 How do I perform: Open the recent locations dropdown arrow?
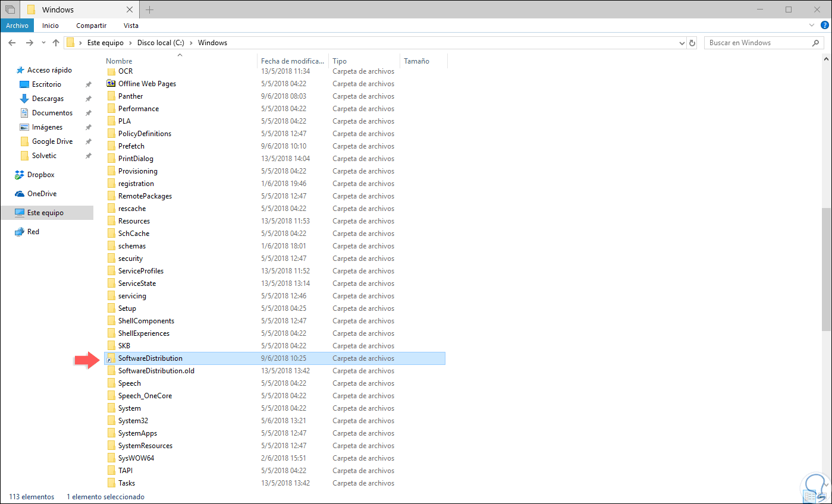point(43,43)
